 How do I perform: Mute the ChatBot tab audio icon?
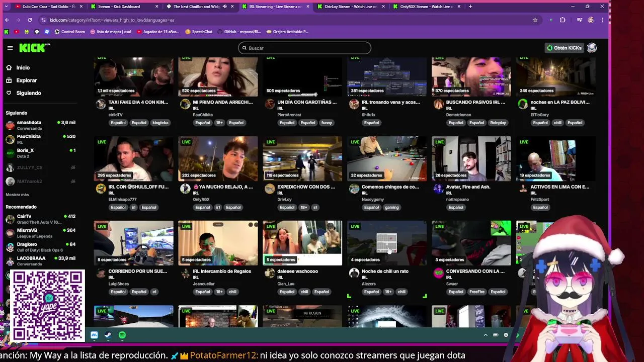pyautogui.click(x=224, y=7)
